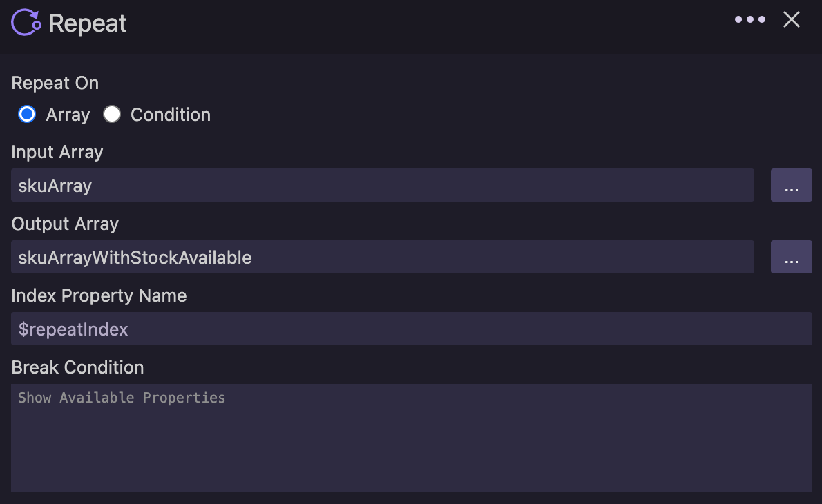Image resolution: width=822 pixels, height=504 pixels.
Task: Click inside the Break Condition text area
Action: click(412, 438)
